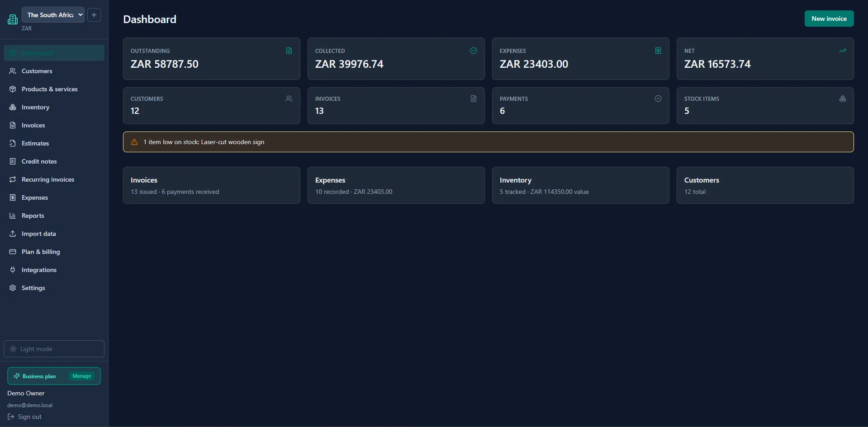Open Products & services page
Viewport: 868px width, 427px height.
(x=54, y=89)
